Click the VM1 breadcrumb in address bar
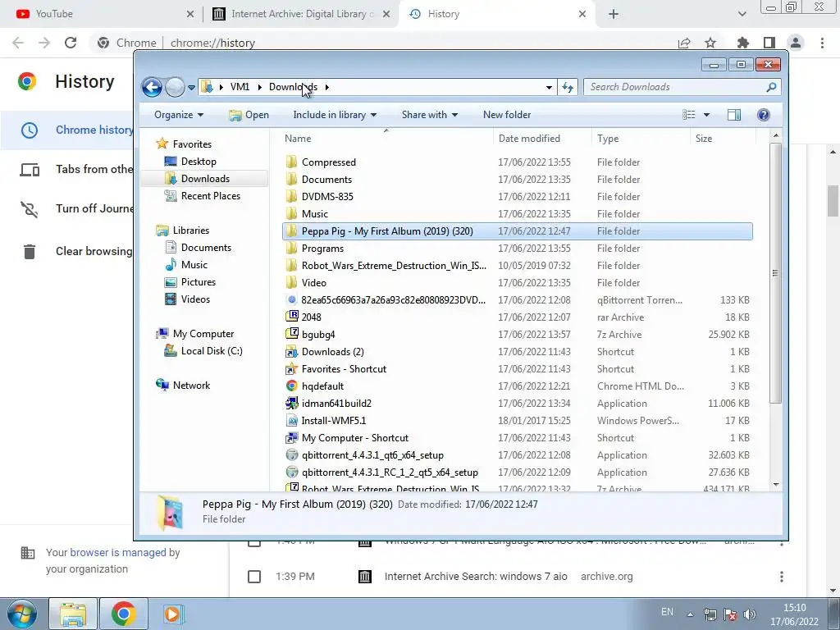The height and width of the screenshot is (630, 840). click(240, 87)
